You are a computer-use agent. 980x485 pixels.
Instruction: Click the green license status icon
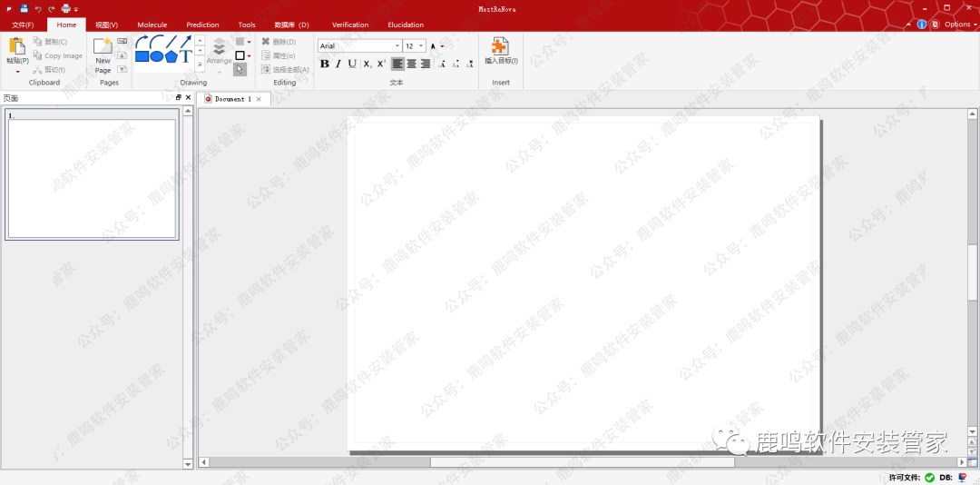pyautogui.click(x=929, y=477)
